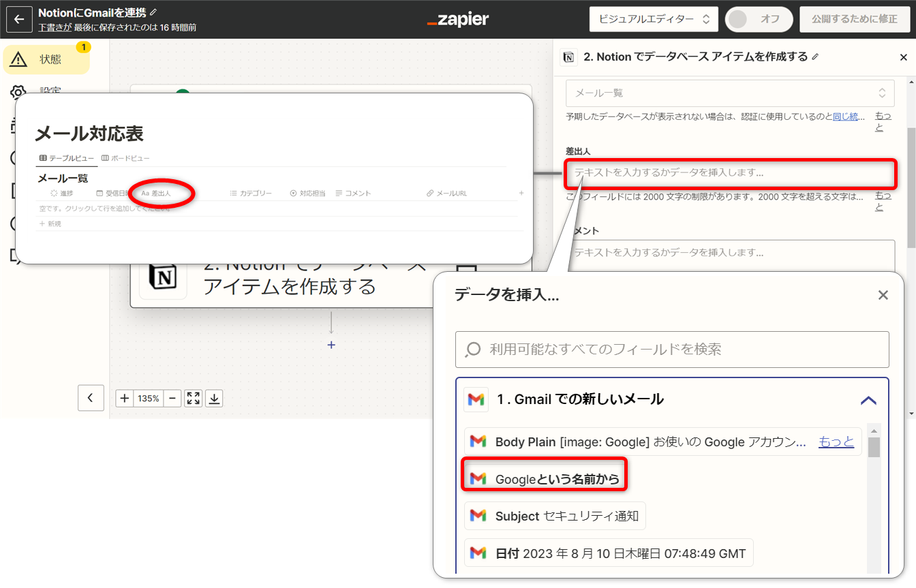Click the Notion icon in step 2 header
This screenshot has height=588, width=916.
(x=568, y=57)
